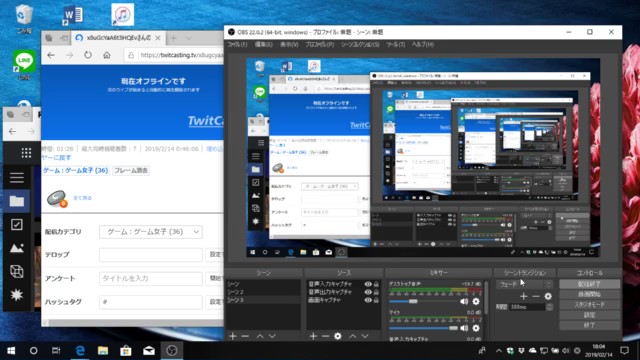640x360 pixels.
Task: Open hamburger menu in rear window sidebar
Action: coord(17,178)
